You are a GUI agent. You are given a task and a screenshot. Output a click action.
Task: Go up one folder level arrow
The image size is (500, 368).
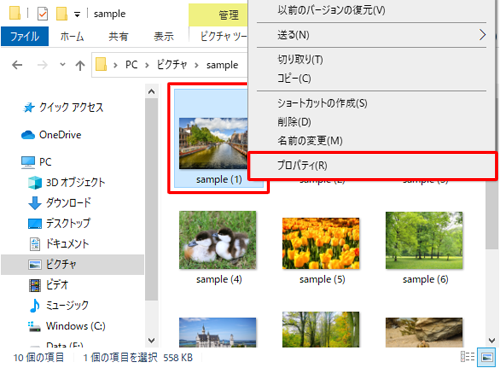click(x=80, y=65)
